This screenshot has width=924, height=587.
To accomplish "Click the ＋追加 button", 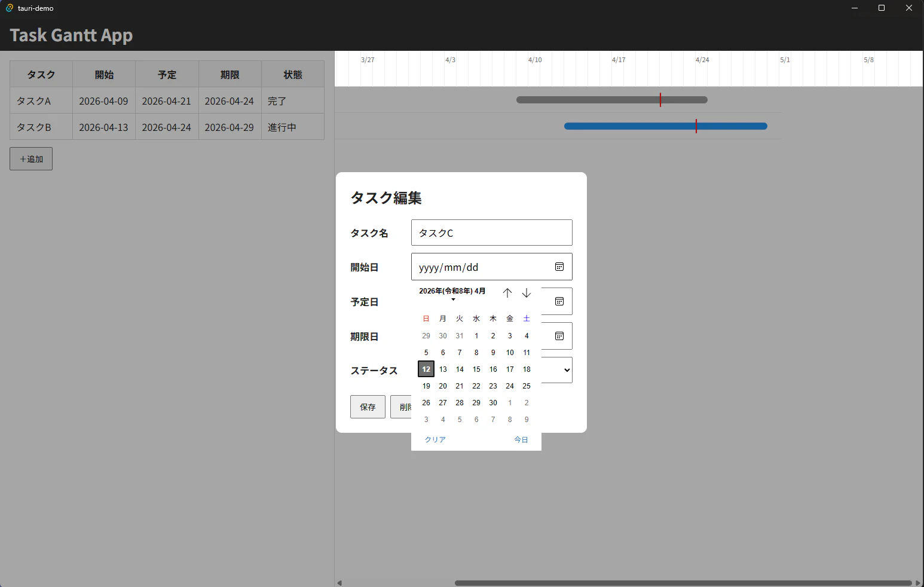I will coord(31,159).
